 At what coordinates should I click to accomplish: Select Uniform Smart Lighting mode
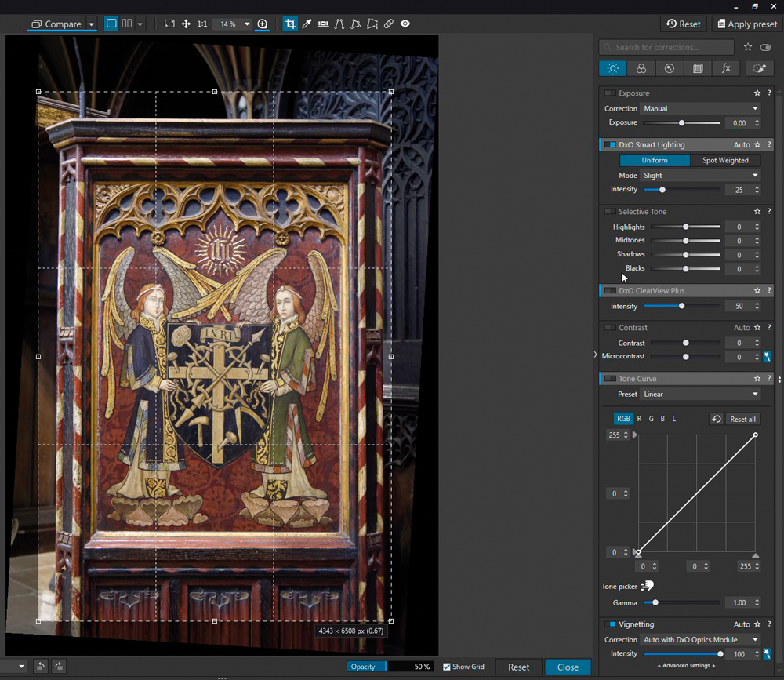pyautogui.click(x=655, y=160)
